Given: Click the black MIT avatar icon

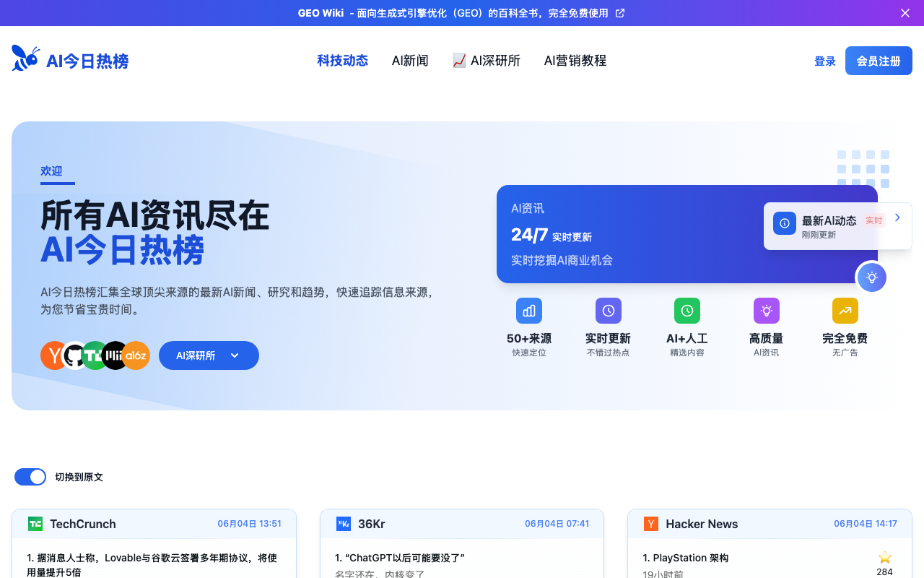Looking at the screenshot, I should tap(115, 355).
